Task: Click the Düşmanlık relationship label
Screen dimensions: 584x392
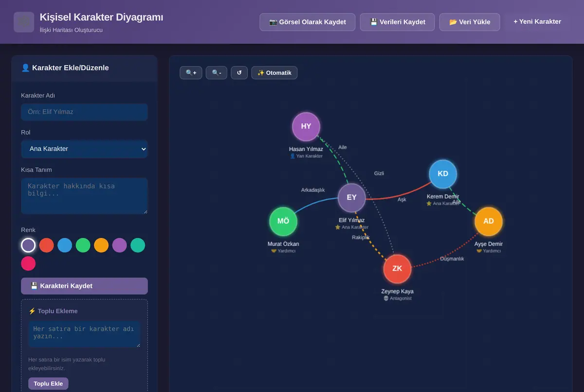Action: tap(452, 259)
